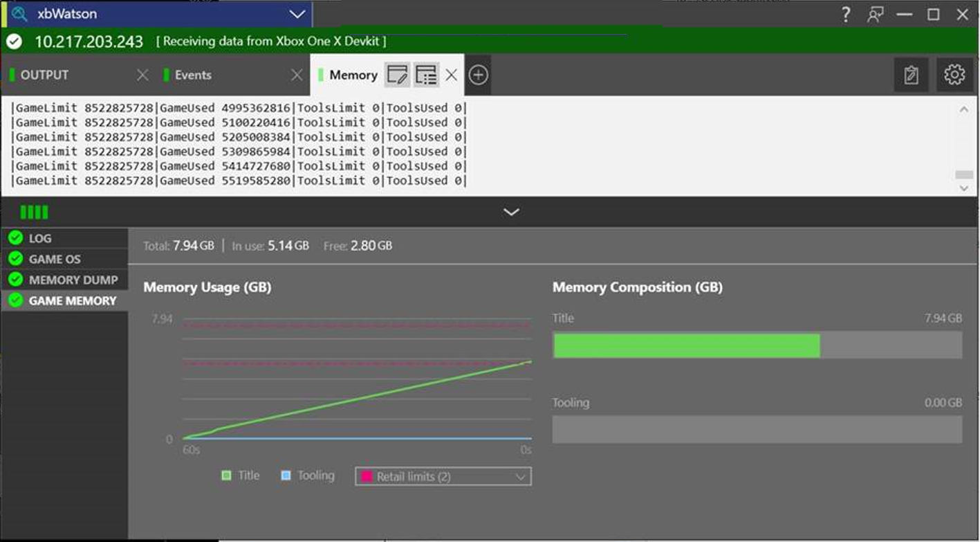Click the Title memory composition bar

[757, 345]
